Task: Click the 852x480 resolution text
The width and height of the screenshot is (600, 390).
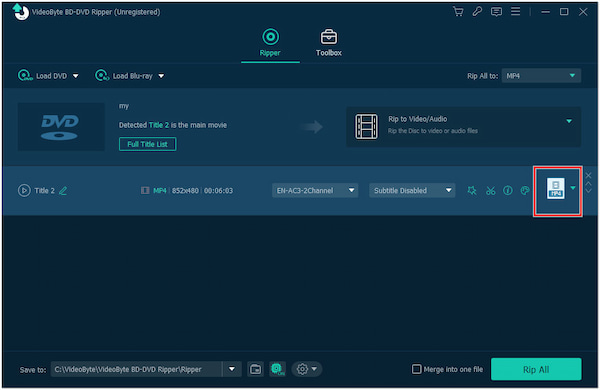Action: coord(185,191)
